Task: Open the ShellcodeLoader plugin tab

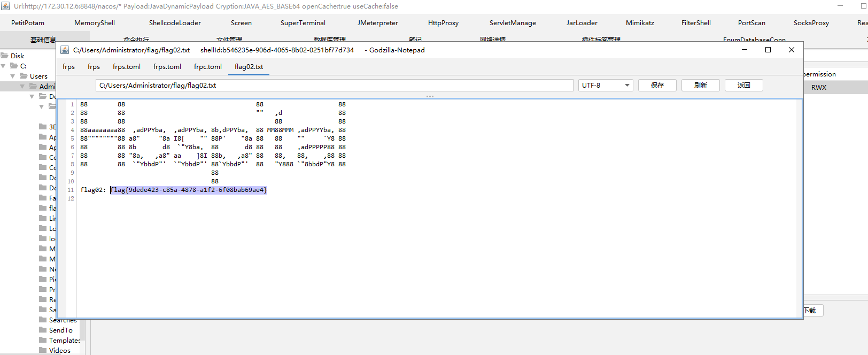Action: coord(175,23)
